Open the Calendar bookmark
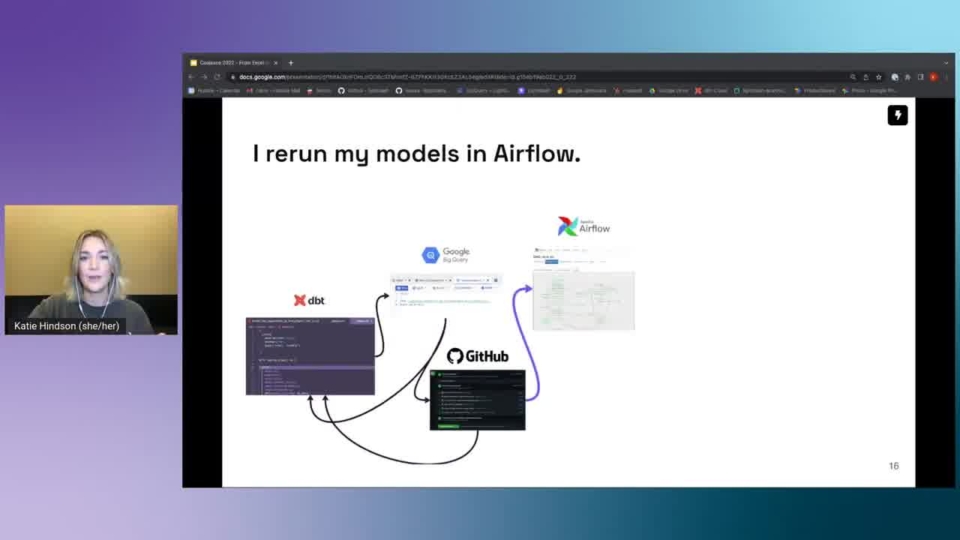Screen dimensions: 960x540 pyautogui.click(x=214, y=91)
